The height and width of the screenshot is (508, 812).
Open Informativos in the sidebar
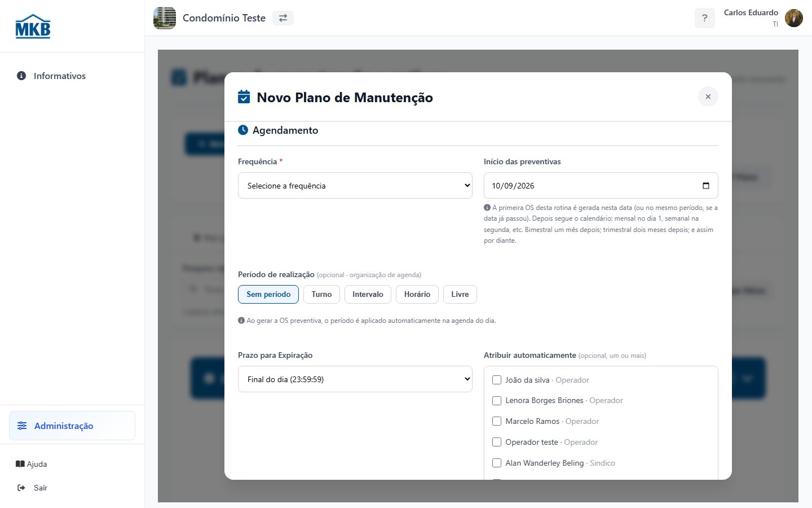(72, 76)
